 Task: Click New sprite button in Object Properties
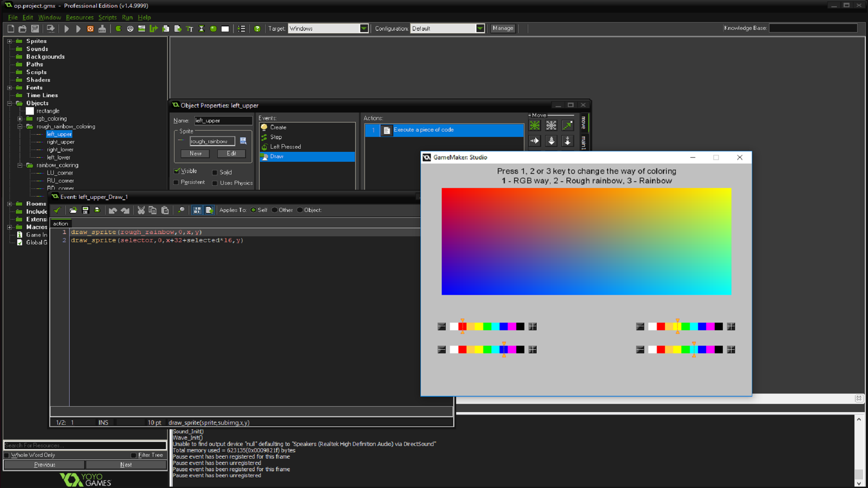(195, 154)
